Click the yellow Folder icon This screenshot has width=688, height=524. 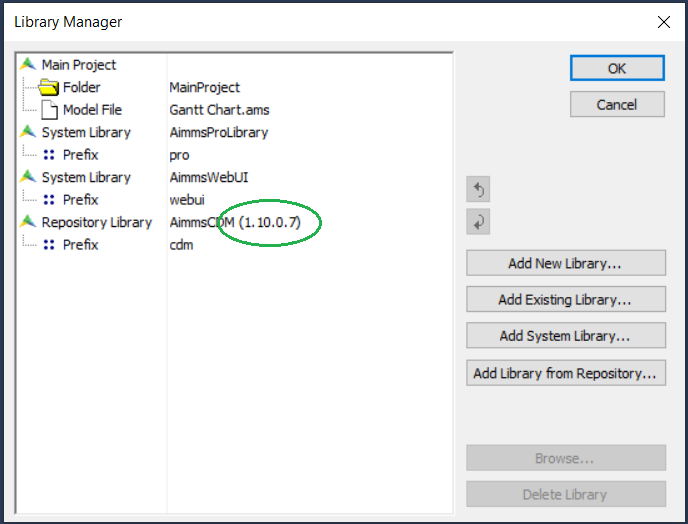coord(48,87)
